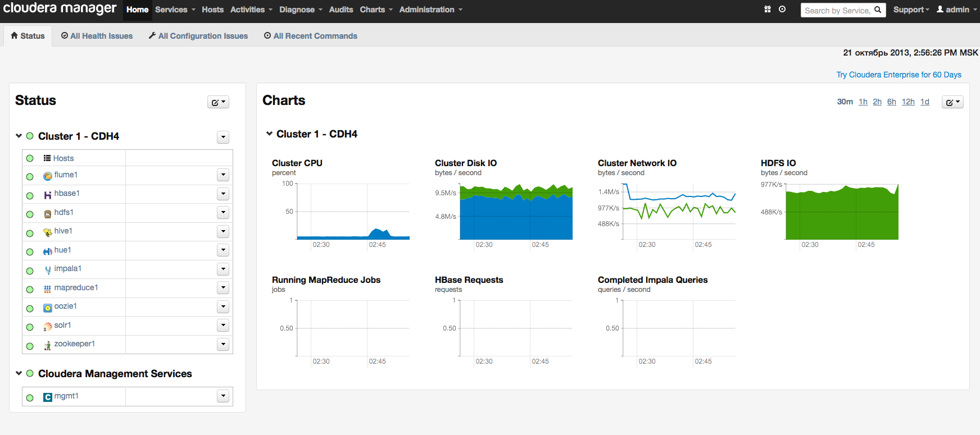Screen dimensions: 980x435
Task: Collapse Cluster 1 - CDH4 charts section
Action: pos(269,134)
